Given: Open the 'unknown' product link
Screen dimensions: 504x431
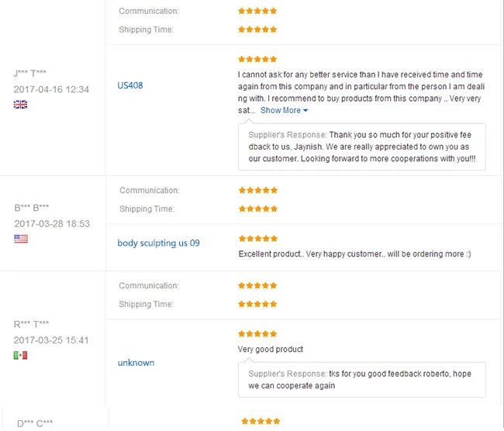Looking at the screenshot, I should [136, 363].
